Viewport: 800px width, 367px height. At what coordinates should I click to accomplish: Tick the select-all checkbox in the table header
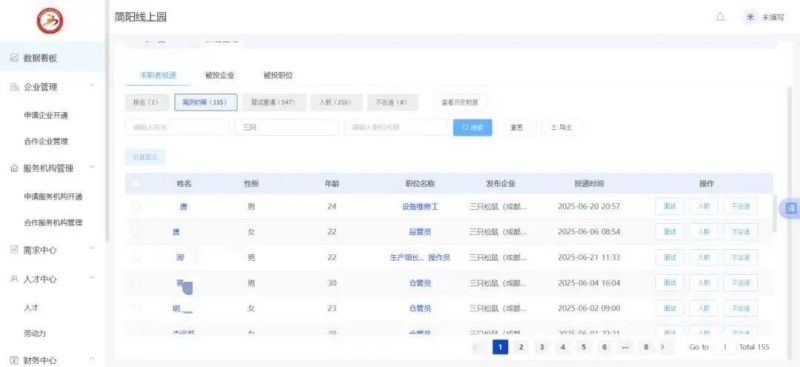point(136,183)
